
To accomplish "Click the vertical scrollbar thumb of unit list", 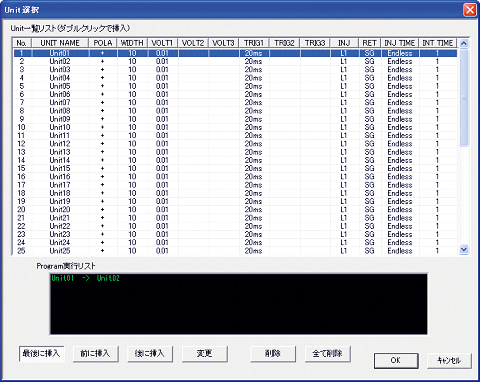I will 464,97.
